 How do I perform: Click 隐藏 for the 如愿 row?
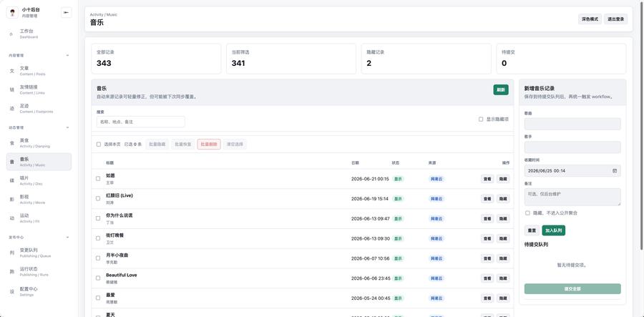click(x=503, y=179)
